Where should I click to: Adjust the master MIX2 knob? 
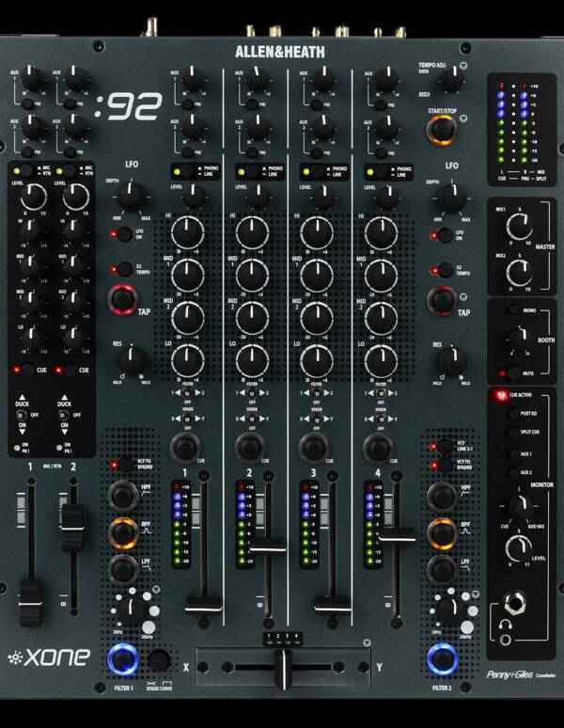[x=520, y=273]
